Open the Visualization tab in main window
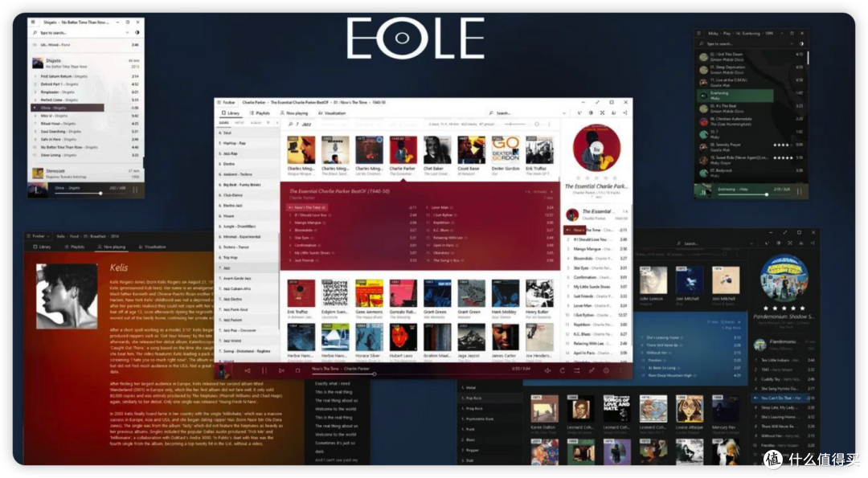 coord(332,112)
